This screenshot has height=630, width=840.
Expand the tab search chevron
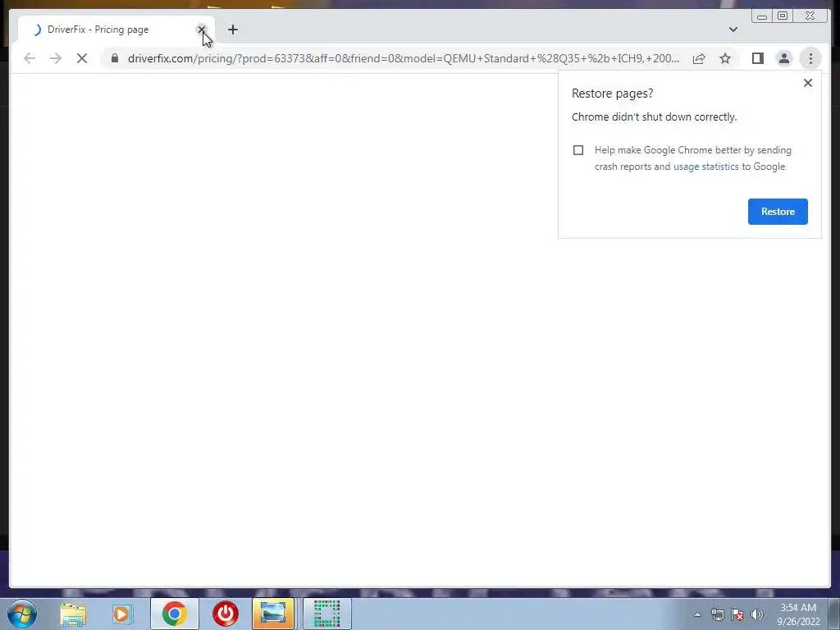pyautogui.click(x=733, y=30)
